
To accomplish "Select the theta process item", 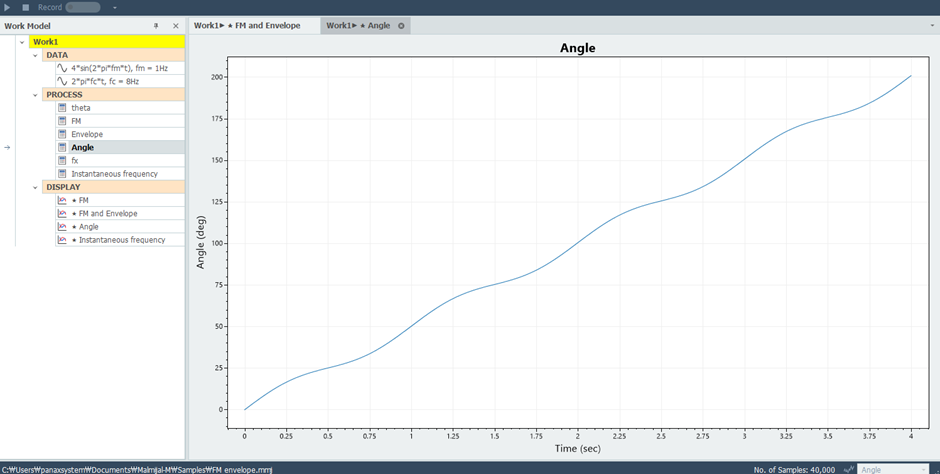I will [120, 108].
